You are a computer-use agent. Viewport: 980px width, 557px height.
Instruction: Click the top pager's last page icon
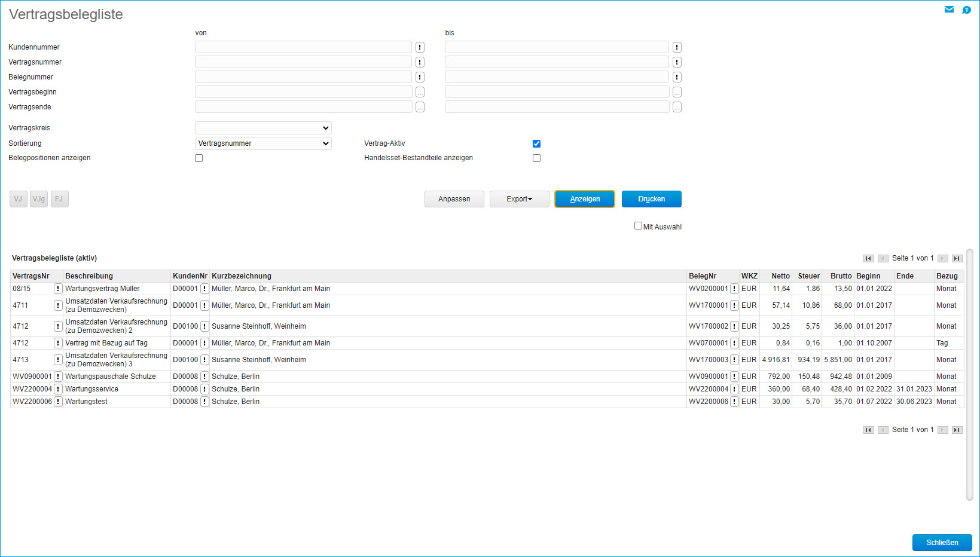click(x=957, y=258)
